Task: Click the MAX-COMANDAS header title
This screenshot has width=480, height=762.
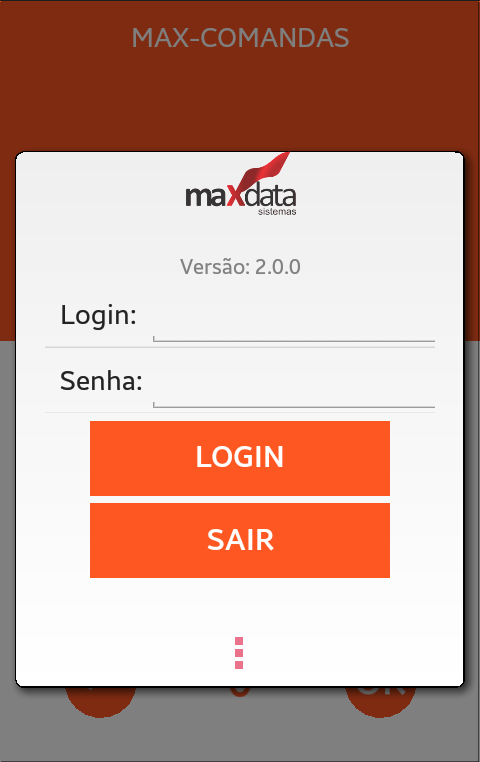Action: (x=240, y=38)
